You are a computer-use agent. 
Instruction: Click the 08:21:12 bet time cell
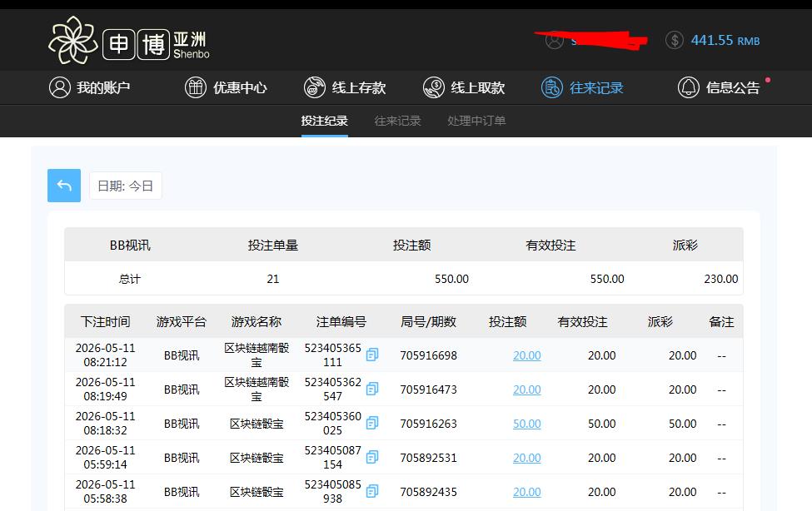coord(105,355)
